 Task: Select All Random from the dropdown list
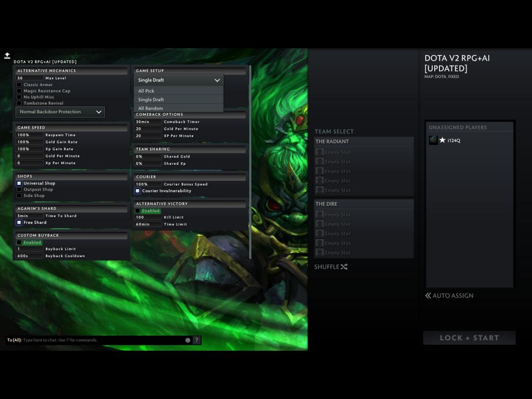pos(179,108)
